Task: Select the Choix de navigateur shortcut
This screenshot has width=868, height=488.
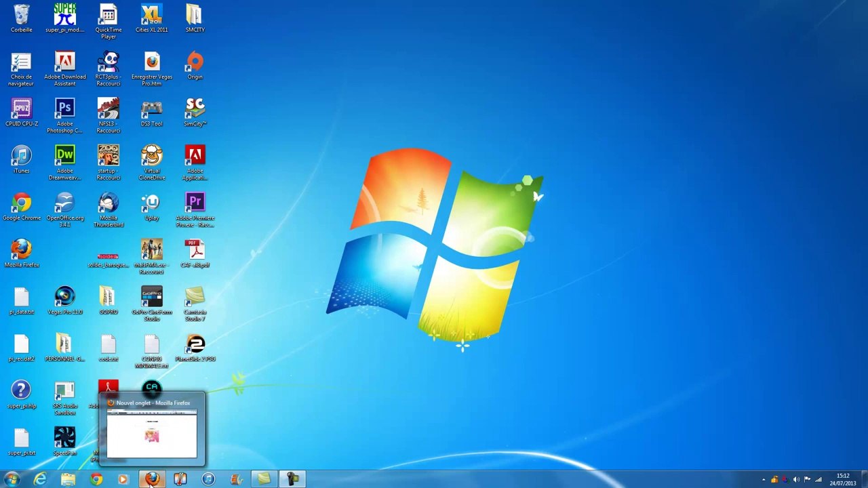Action: click(x=21, y=68)
